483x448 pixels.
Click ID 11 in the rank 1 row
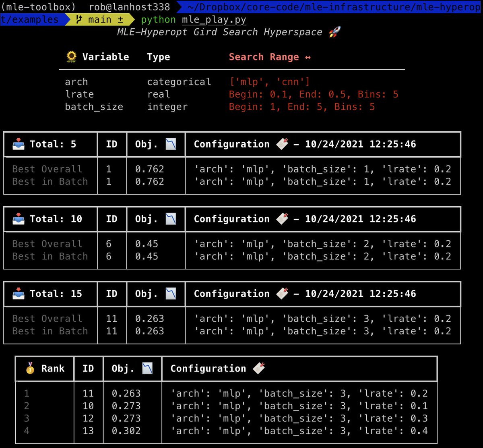tap(88, 393)
